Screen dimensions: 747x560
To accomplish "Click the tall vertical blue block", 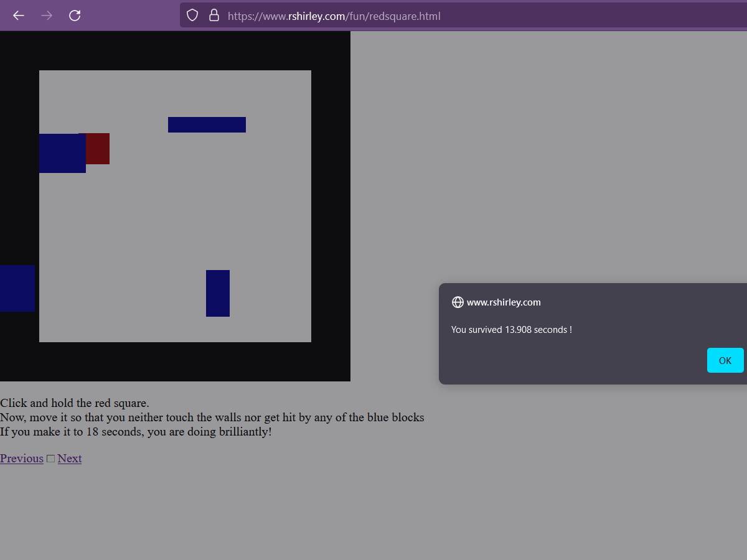I will [218, 293].
